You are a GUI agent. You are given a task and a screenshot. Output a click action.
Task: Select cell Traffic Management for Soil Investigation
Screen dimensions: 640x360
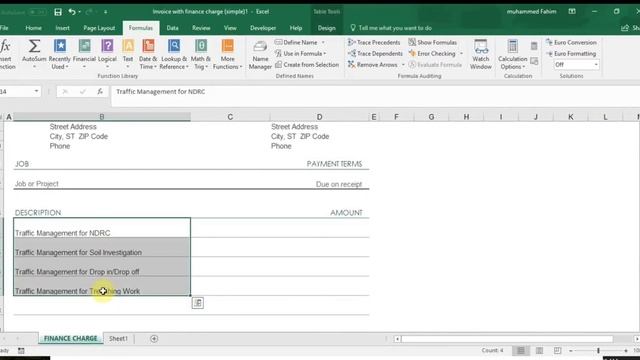[x=102, y=247]
